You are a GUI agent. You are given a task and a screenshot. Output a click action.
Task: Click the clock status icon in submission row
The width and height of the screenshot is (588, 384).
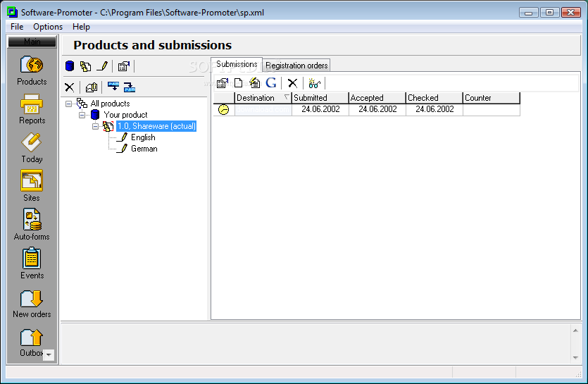[223, 110]
